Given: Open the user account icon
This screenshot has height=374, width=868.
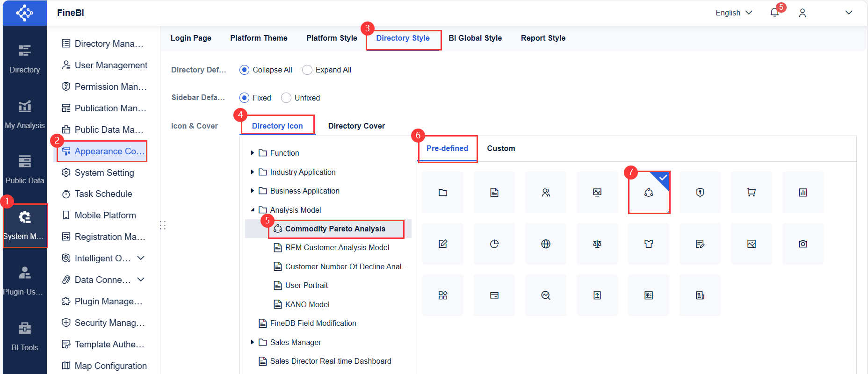Looking at the screenshot, I should [803, 13].
